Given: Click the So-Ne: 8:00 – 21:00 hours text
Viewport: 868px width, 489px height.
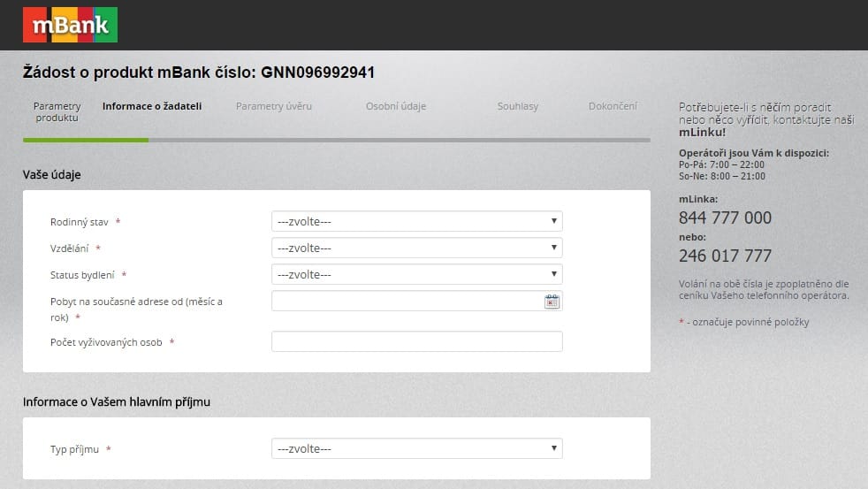Looking at the screenshot, I should point(722,176).
